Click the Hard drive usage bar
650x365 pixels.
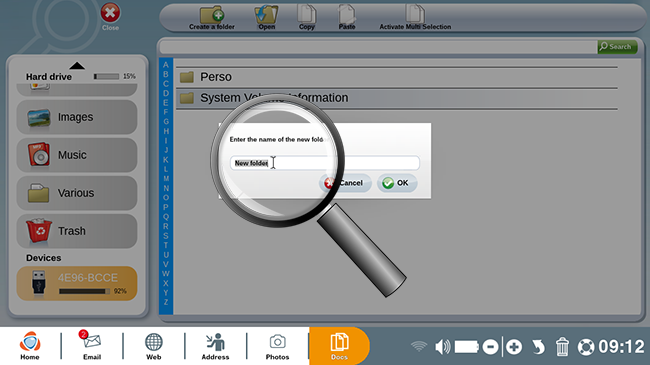pos(106,76)
